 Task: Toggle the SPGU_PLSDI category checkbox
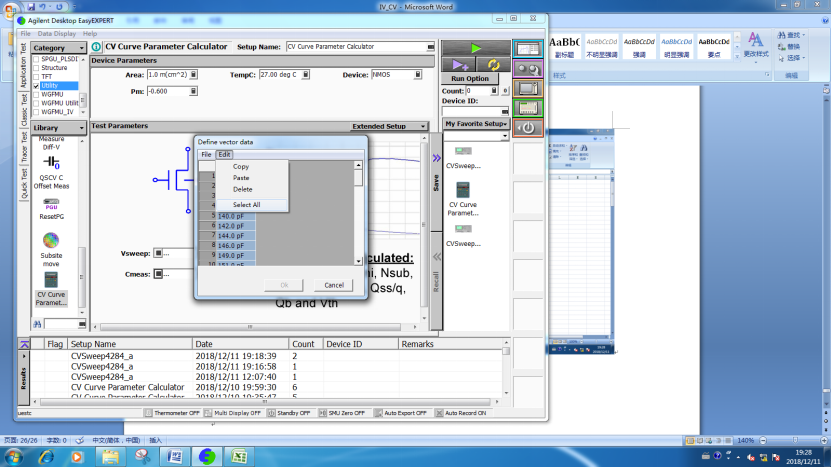(x=36, y=59)
